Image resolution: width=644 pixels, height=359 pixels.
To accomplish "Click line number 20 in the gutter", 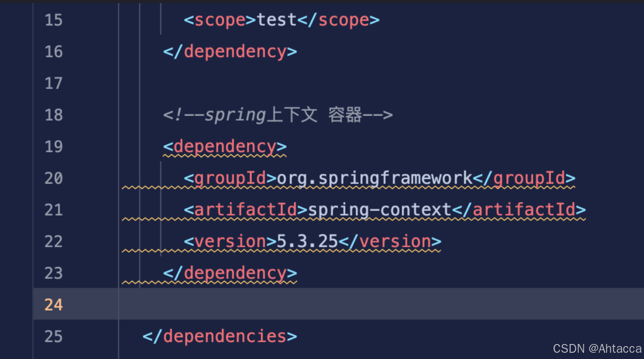I will (x=53, y=178).
